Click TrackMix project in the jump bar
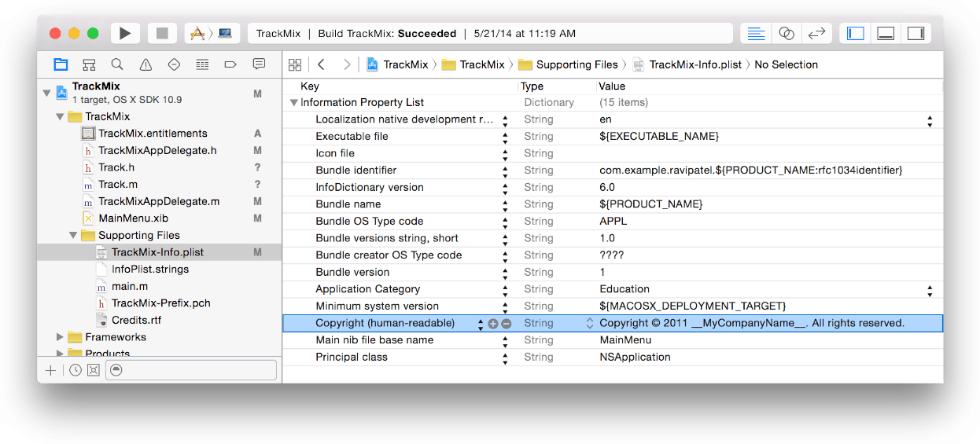The image size is (980, 444). 397,64
